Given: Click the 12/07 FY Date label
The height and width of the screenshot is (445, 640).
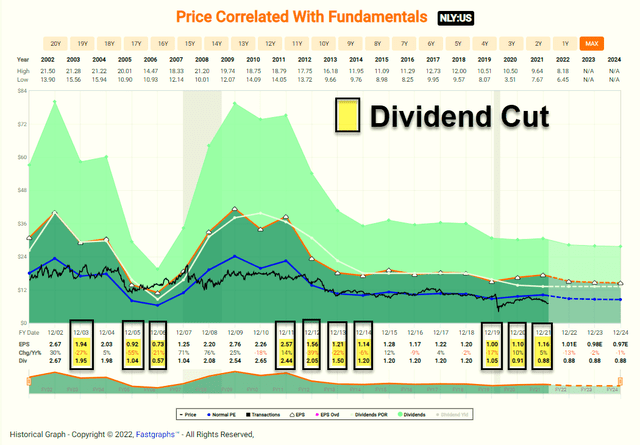Looking at the screenshot, I should [184, 333].
